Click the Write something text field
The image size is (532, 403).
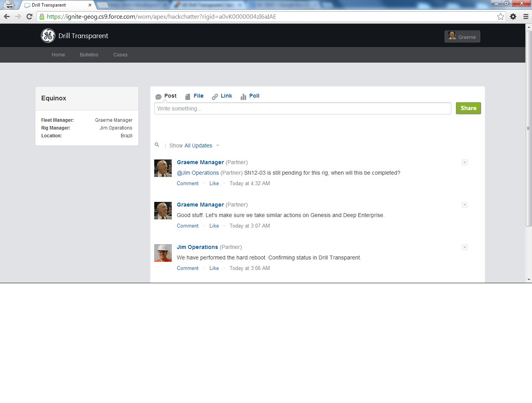click(x=303, y=108)
